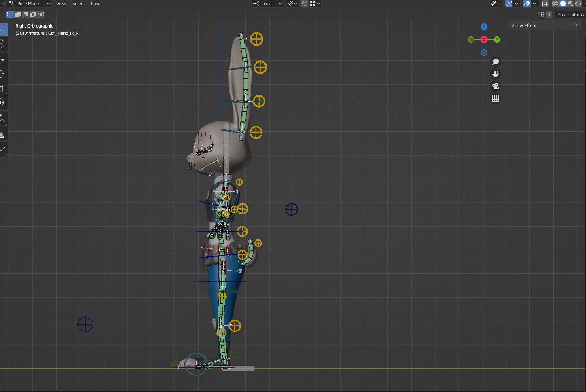Click the Zoom viewport magnifier icon
The image size is (586, 392).
pyautogui.click(x=495, y=62)
